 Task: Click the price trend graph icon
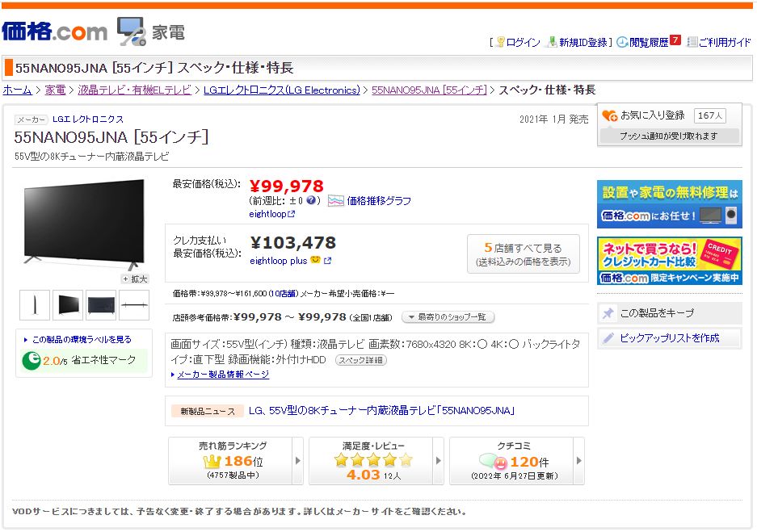(x=335, y=201)
